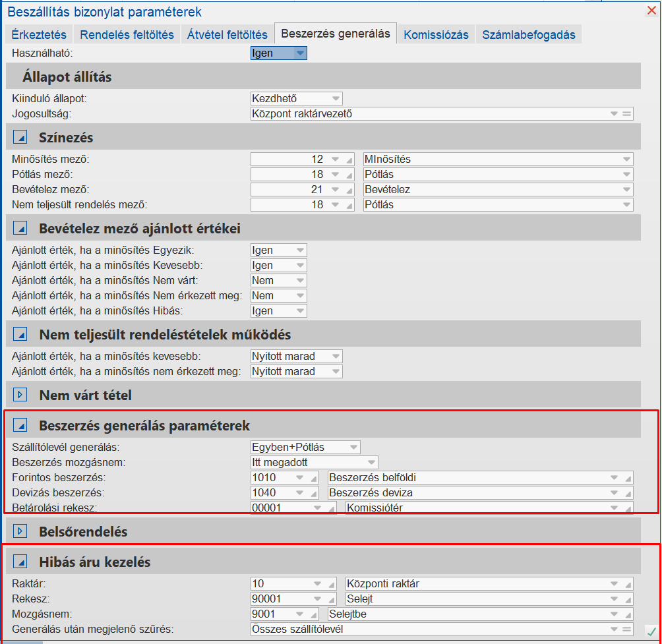Image resolution: width=662 pixels, height=644 pixels.
Task: Open the Beszerzés mozgásnem dropdown
Action: point(371,463)
